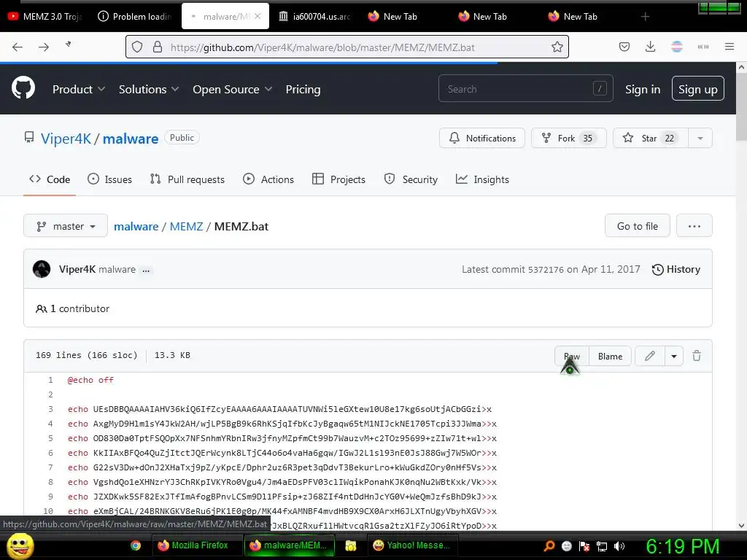
Task: Open the Security tab
Action: click(x=411, y=179)
